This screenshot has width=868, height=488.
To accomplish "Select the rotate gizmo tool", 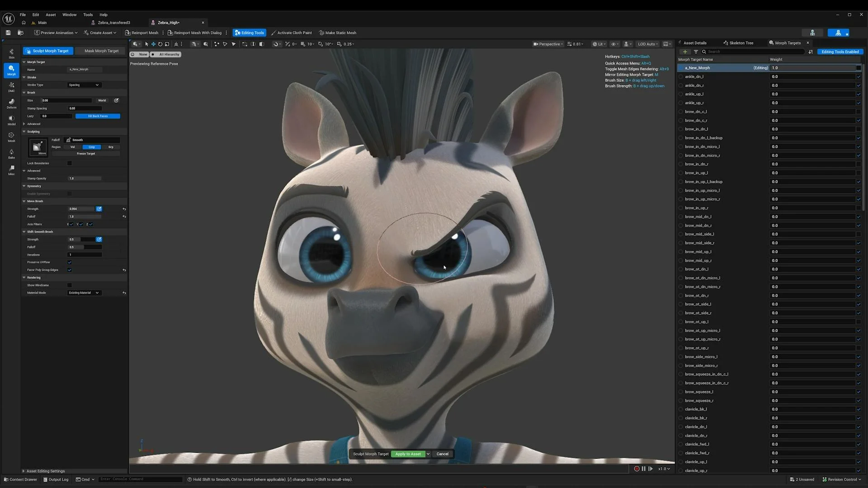I will click(160, 44).
